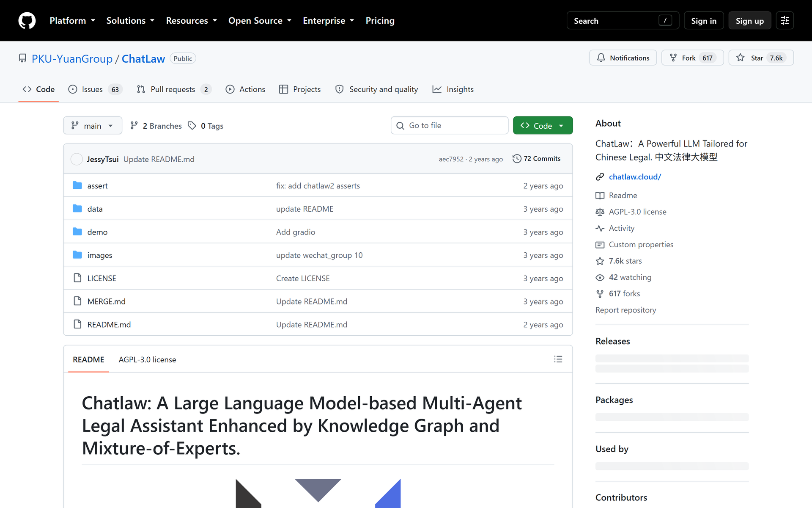Open the assert folder
Viewport: 812px width, 508px height.
97,185
